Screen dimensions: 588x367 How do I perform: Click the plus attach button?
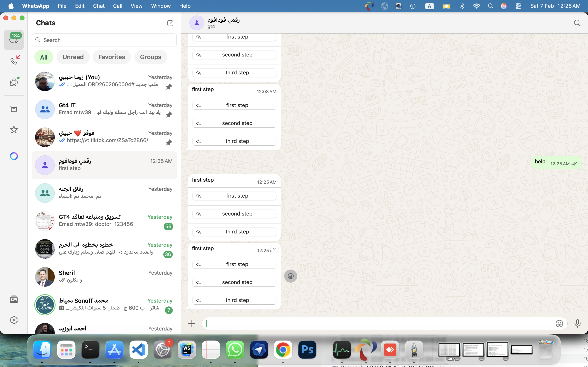[192, 324]
